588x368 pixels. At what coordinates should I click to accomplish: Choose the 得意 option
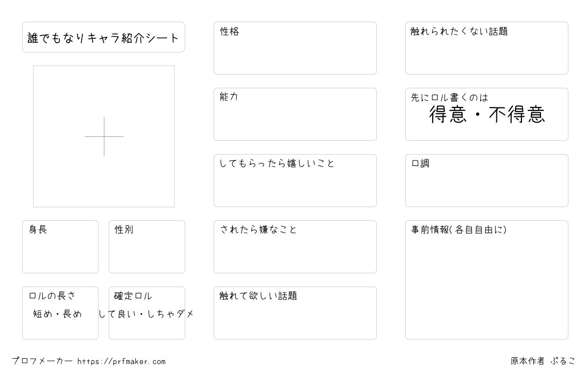coord(448,115)
